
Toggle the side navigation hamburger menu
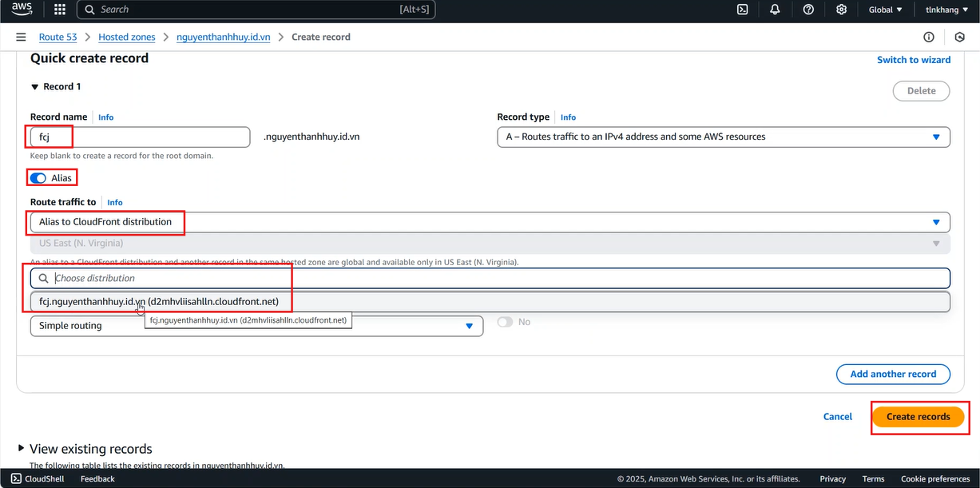tap(21, 37)
